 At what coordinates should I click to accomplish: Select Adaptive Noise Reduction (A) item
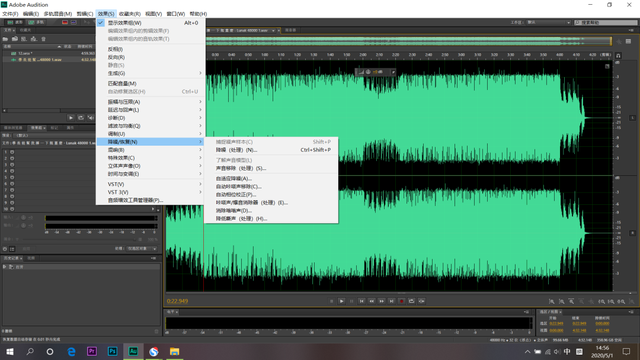pyautogui.click(x=271, y=178)
